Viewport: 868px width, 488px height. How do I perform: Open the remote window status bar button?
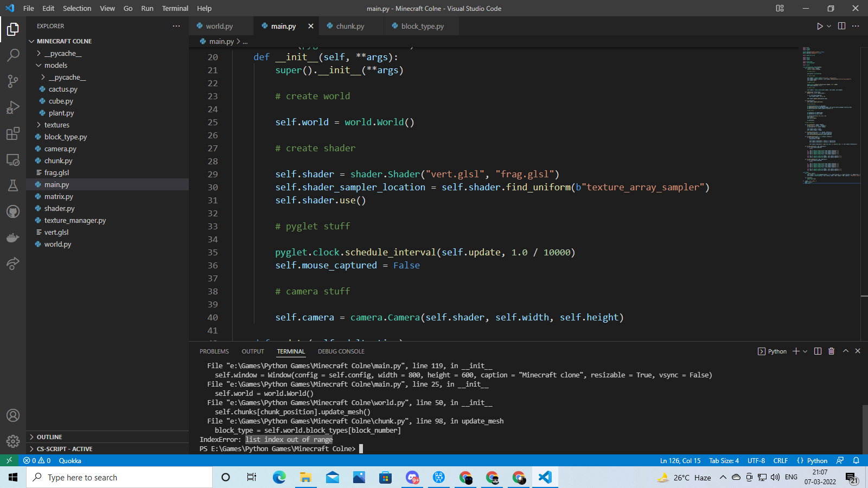click(x=9, y=460)
